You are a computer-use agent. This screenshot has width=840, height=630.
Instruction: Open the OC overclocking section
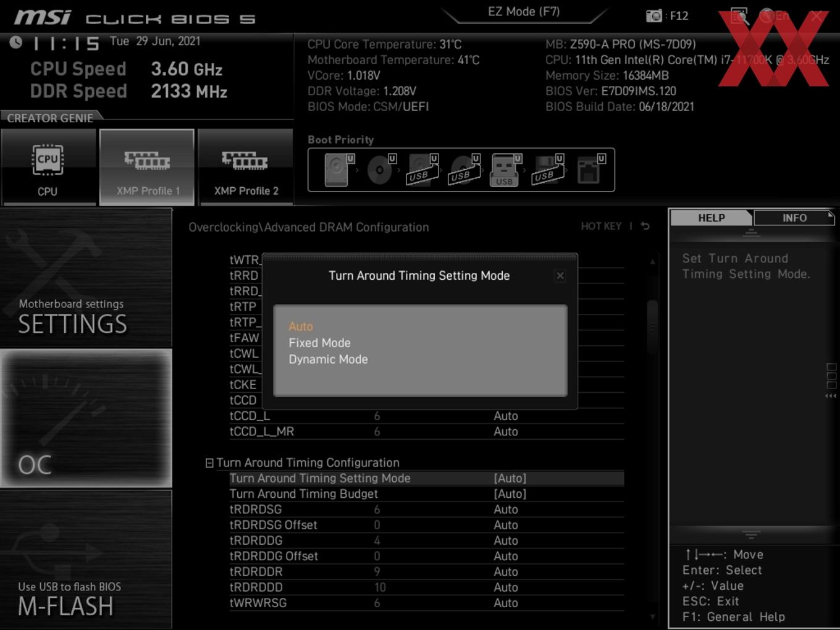(x=86, y=418)
